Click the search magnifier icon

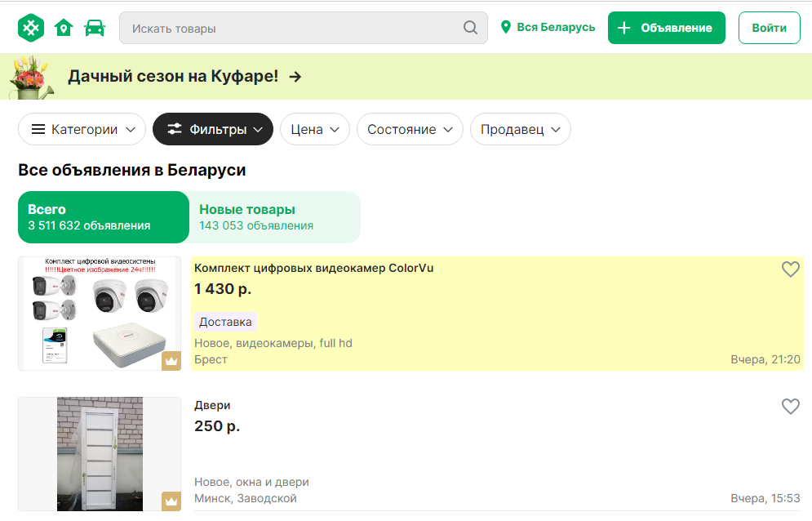[470, 28]
